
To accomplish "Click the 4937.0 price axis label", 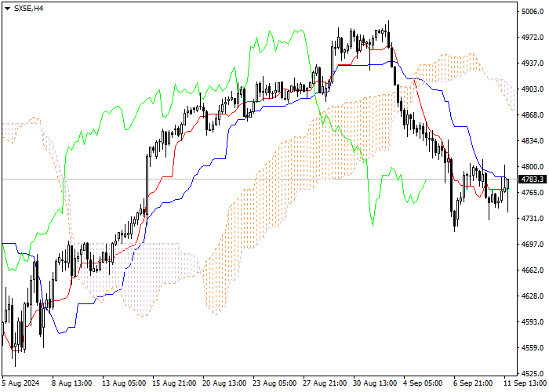I will [x=533, y=64].
